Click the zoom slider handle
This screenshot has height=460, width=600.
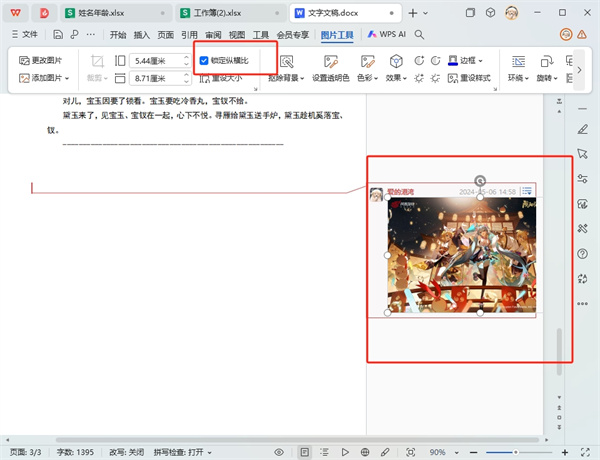pyautogui.click(x=515, y=452)
